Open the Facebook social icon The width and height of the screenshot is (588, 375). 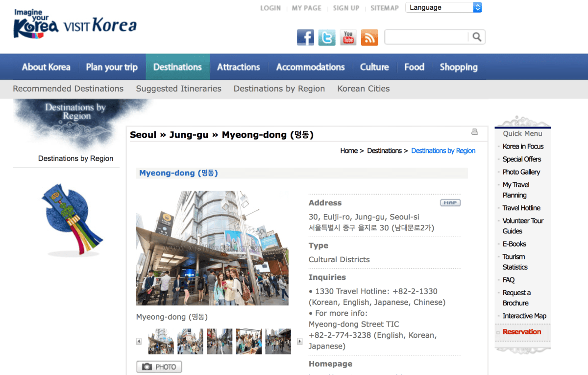305,37
